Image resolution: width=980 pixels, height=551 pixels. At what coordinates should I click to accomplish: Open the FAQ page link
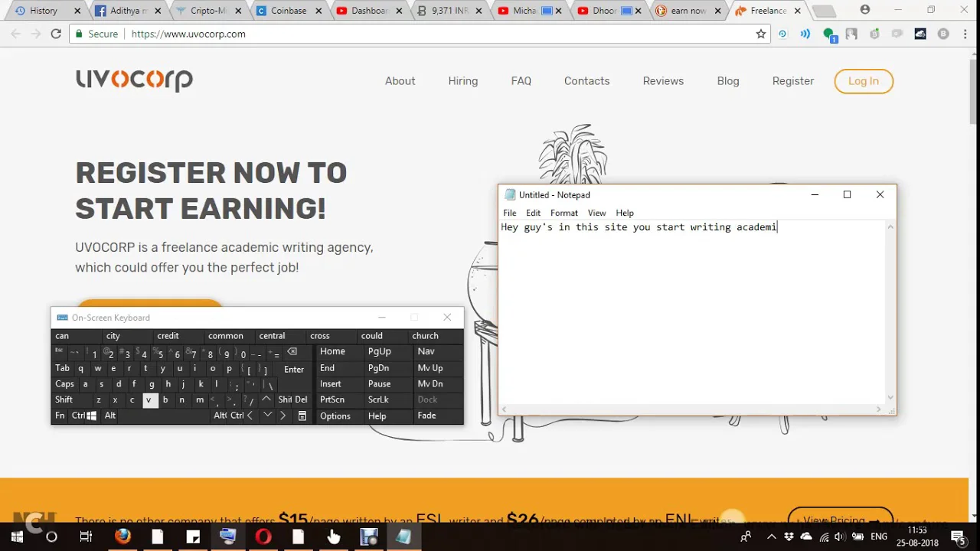coord(521,81)
